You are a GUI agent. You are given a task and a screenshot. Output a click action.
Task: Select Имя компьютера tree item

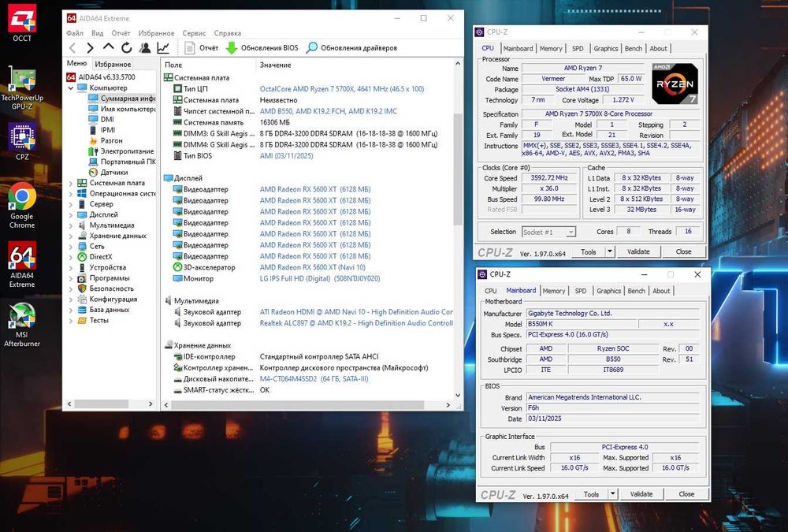click(x=121, y=109)
